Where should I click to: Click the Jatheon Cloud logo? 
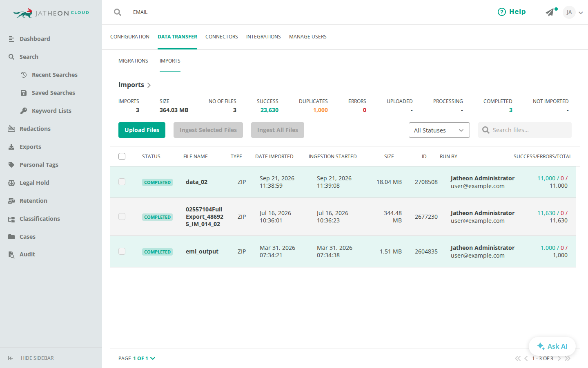[51, 13]
